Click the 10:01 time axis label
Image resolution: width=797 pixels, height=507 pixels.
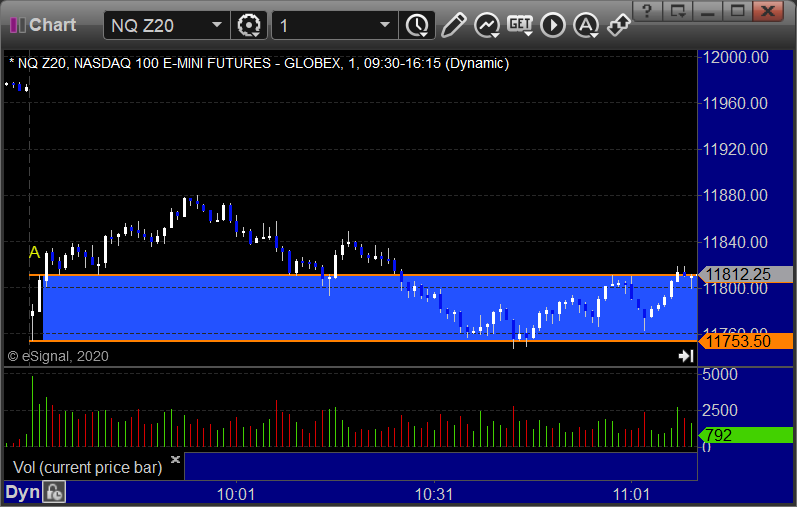(236, 494)
